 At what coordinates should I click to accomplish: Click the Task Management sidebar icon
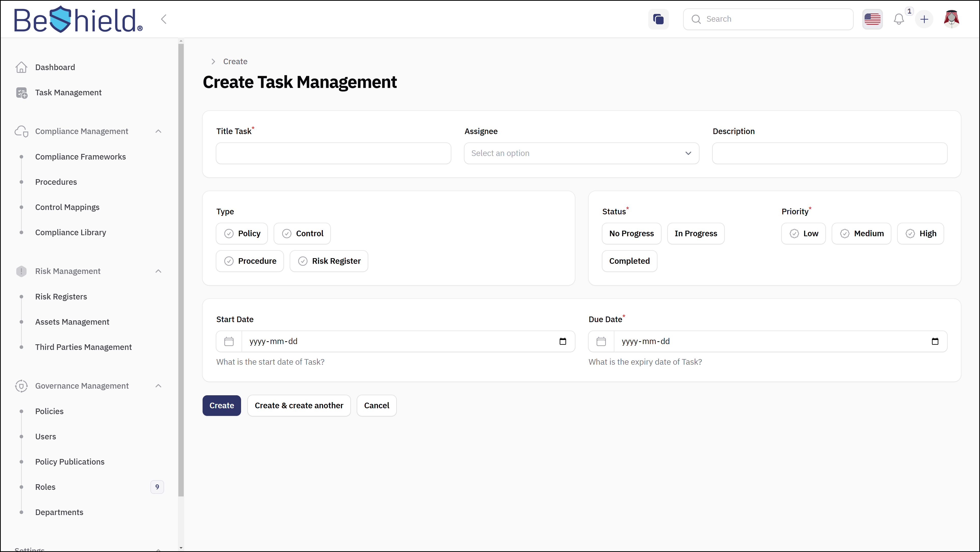click(22, 93)
